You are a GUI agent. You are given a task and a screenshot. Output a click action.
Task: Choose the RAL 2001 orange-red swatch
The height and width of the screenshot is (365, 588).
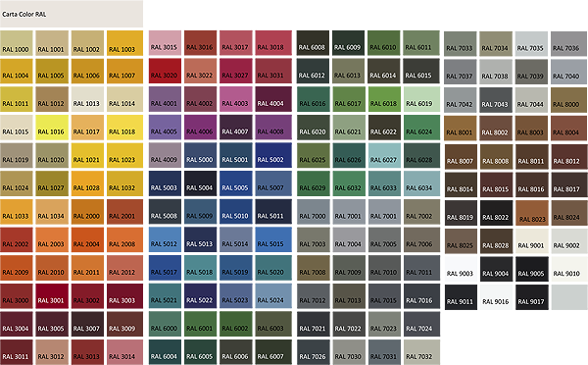(124, 212)
